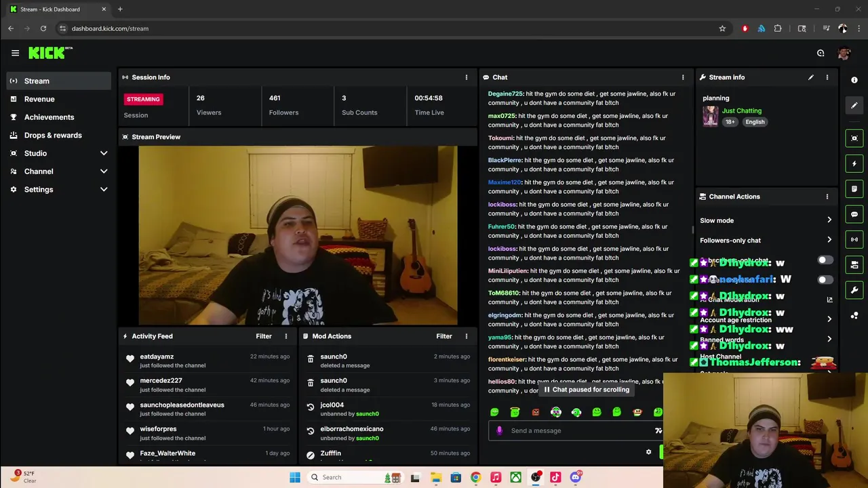Screen dimensions: 868x488
Task: Click username Degaine725 in chat
Action: pos(505,94)
